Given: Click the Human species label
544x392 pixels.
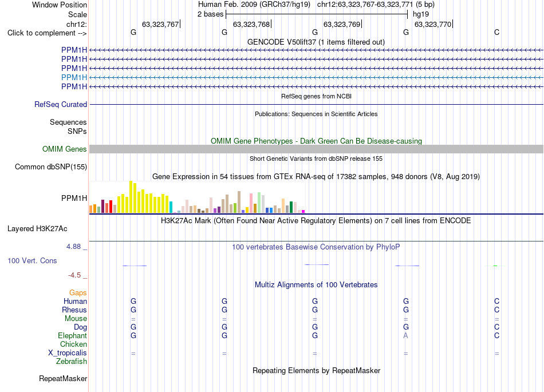Looking at the screenshot, I should 75,301.
